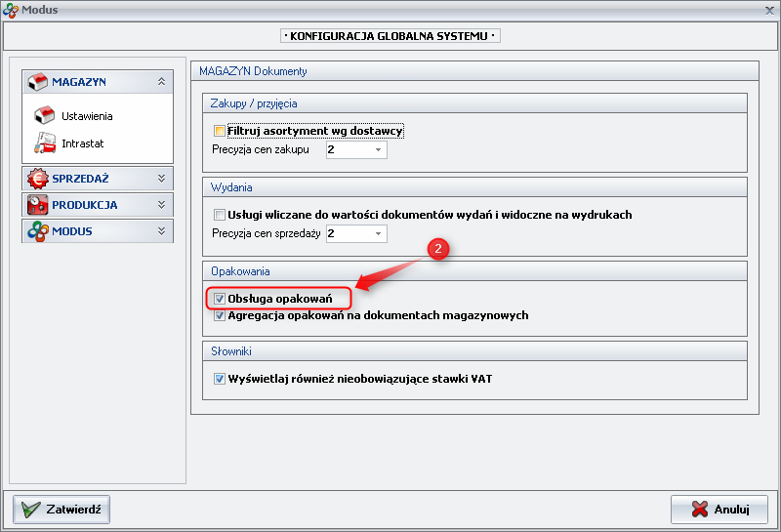Click the Wydania group heading
The image size is (781, 532).
pyautogui.click(x=231, y=187)
